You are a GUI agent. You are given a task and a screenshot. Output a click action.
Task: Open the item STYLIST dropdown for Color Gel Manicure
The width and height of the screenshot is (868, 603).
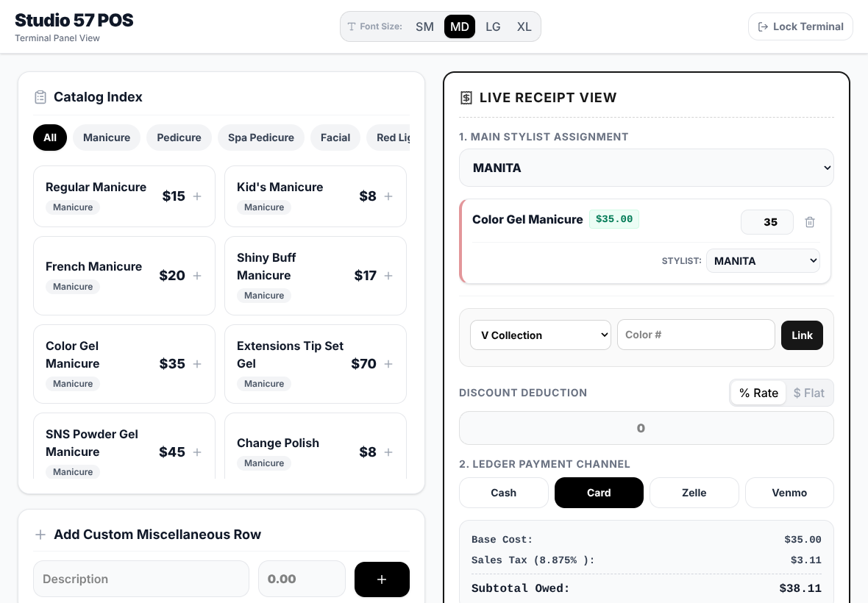click(764, 260)
